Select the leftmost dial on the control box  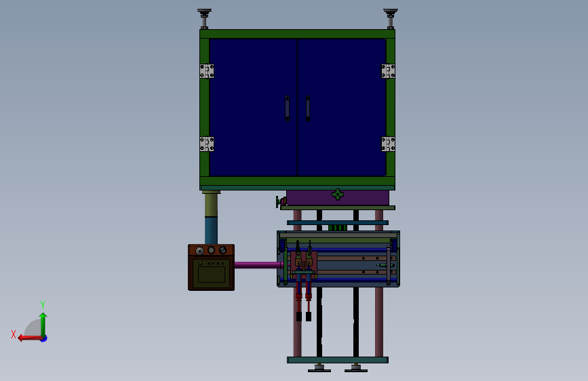(200, 251)
